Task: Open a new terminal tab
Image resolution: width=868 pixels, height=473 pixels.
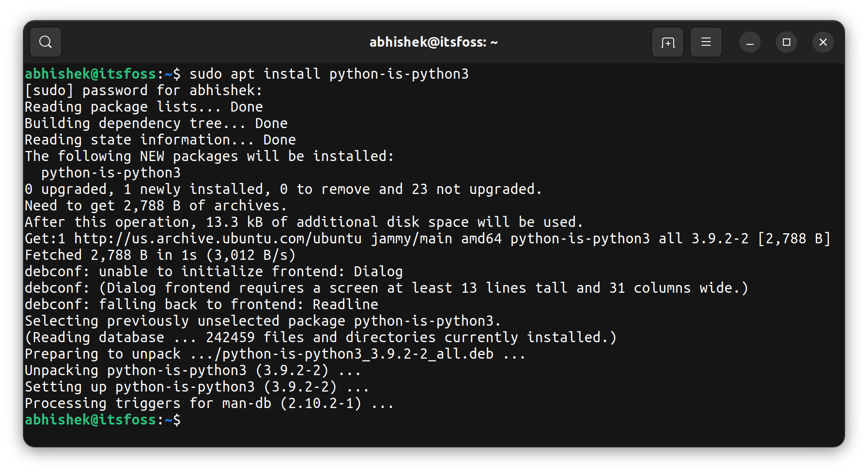Action: click(667, 42)
